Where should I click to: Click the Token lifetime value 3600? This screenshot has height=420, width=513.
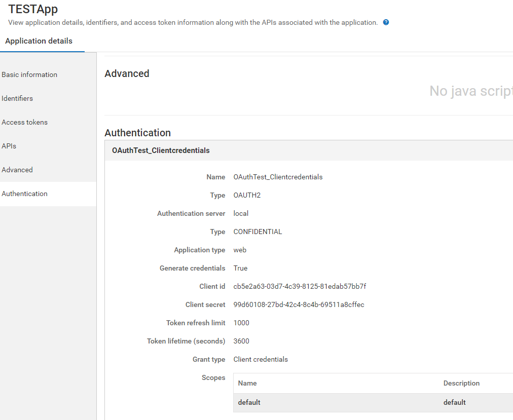(241, 341)
